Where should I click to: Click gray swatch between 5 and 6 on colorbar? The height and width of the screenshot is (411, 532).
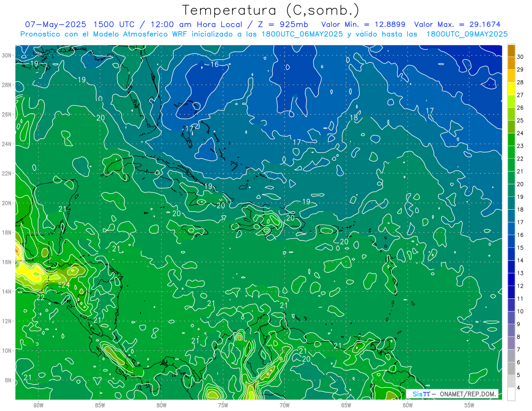[511, 369]
